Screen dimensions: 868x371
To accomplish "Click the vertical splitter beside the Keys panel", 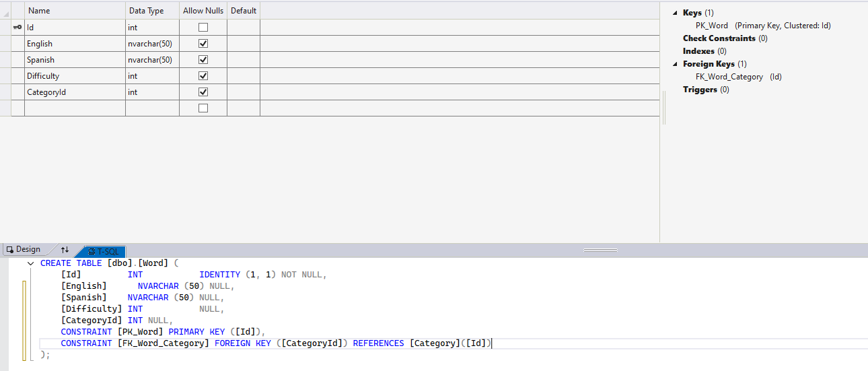I will (663, 108).
